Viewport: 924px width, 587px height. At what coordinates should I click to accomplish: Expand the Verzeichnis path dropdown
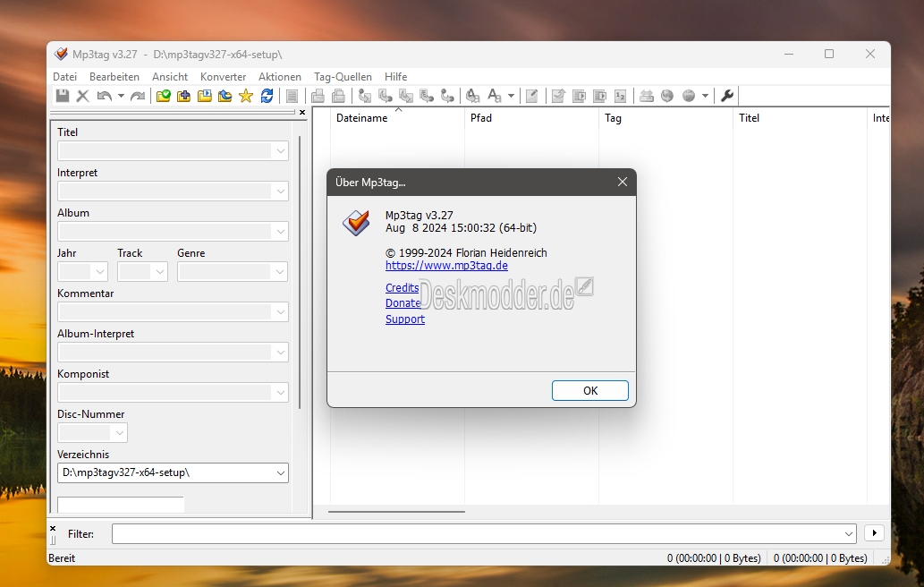281,472
